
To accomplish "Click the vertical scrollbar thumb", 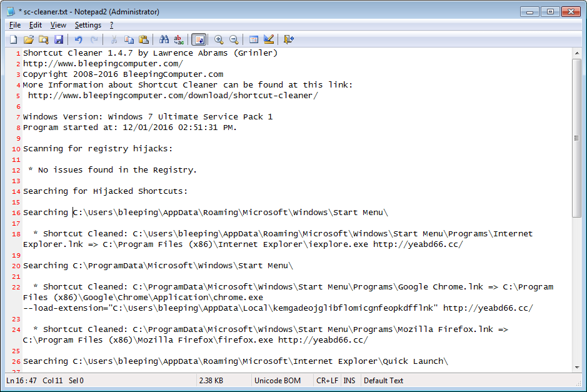I will tap(577, 138).
